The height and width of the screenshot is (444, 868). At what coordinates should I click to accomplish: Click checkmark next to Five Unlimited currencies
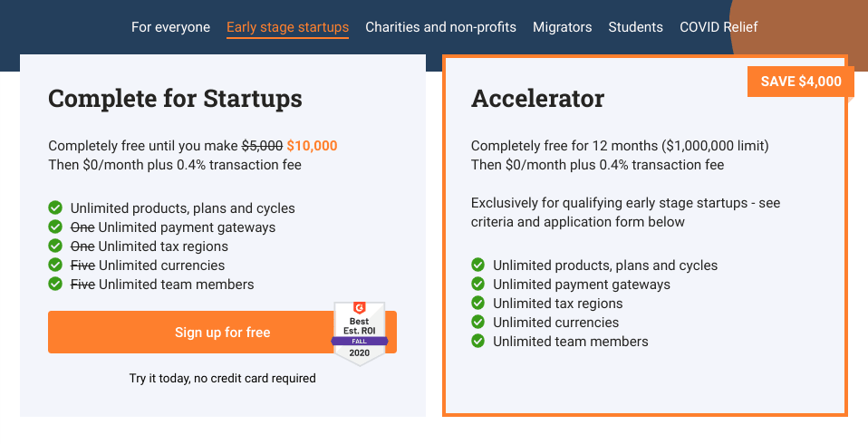click(55, 265)
